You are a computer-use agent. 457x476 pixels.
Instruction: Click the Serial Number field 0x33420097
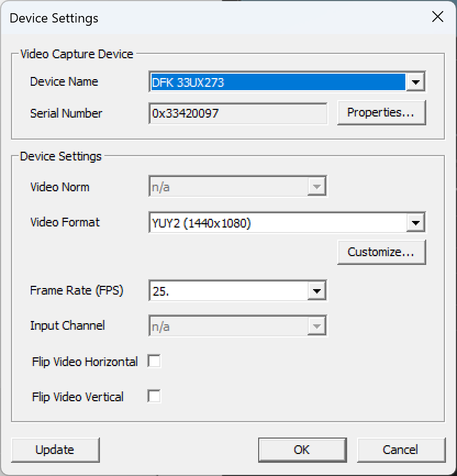point(238,114)
